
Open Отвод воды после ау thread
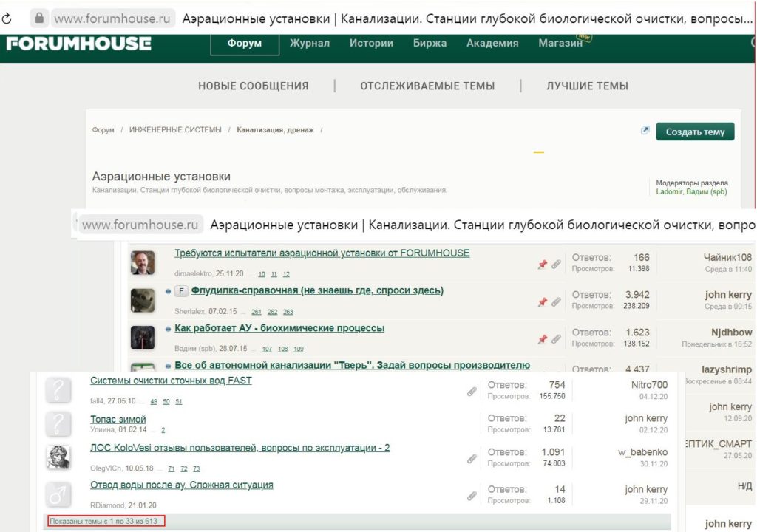click(x=182, y=485)
